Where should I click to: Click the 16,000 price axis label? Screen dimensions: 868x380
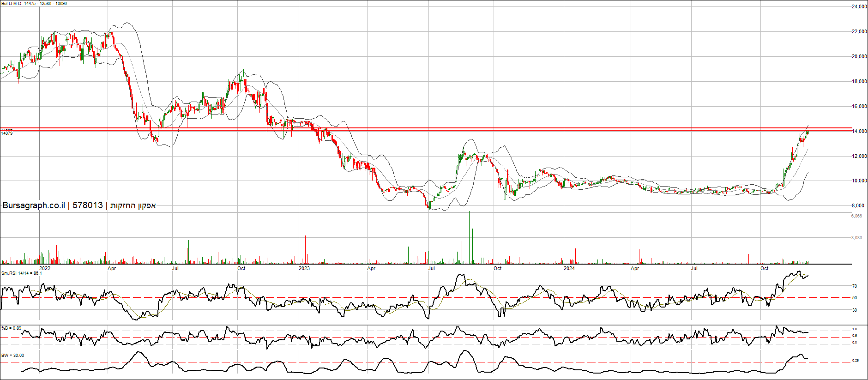(x=859, y=106)
